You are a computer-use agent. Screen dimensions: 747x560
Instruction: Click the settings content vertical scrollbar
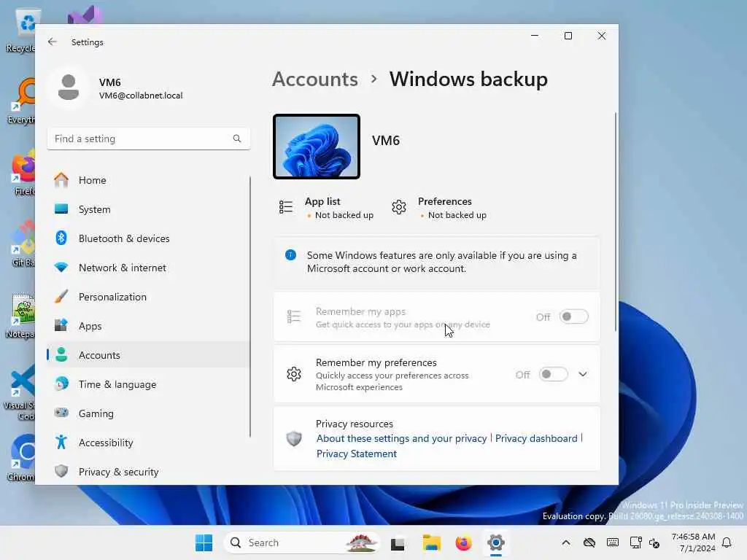click(615, 222)
